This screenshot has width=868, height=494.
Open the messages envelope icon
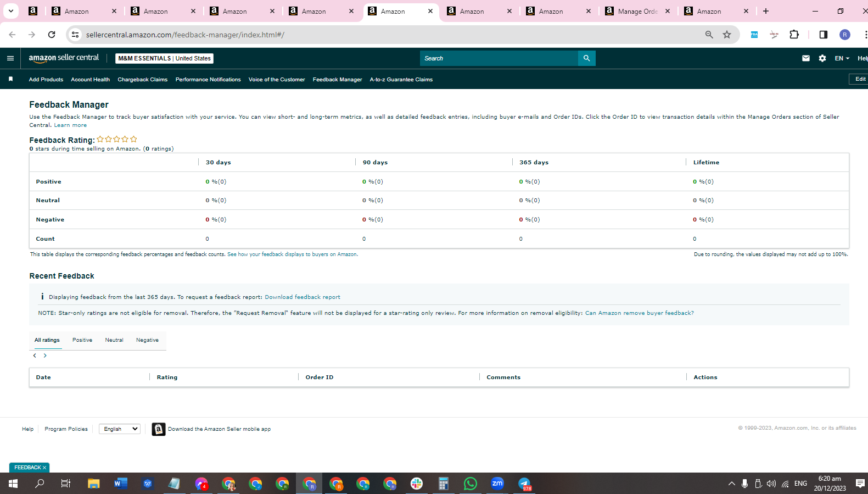pos(806,58)
